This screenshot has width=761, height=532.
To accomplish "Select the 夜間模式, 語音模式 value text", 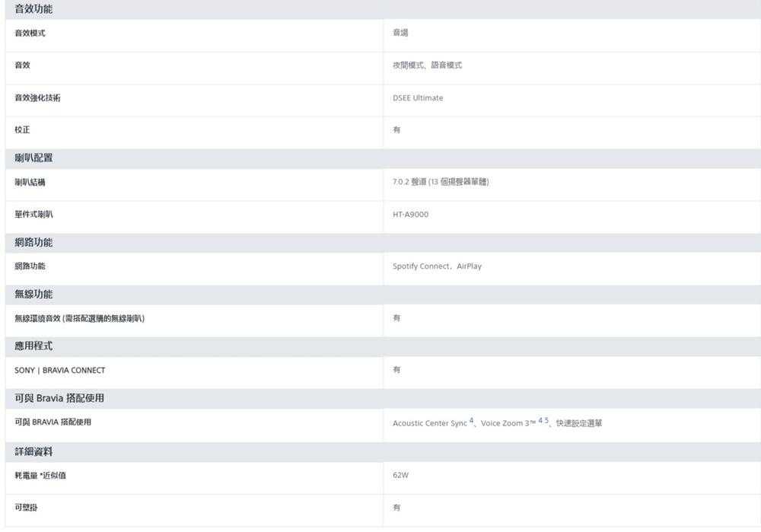I will 427,65.
